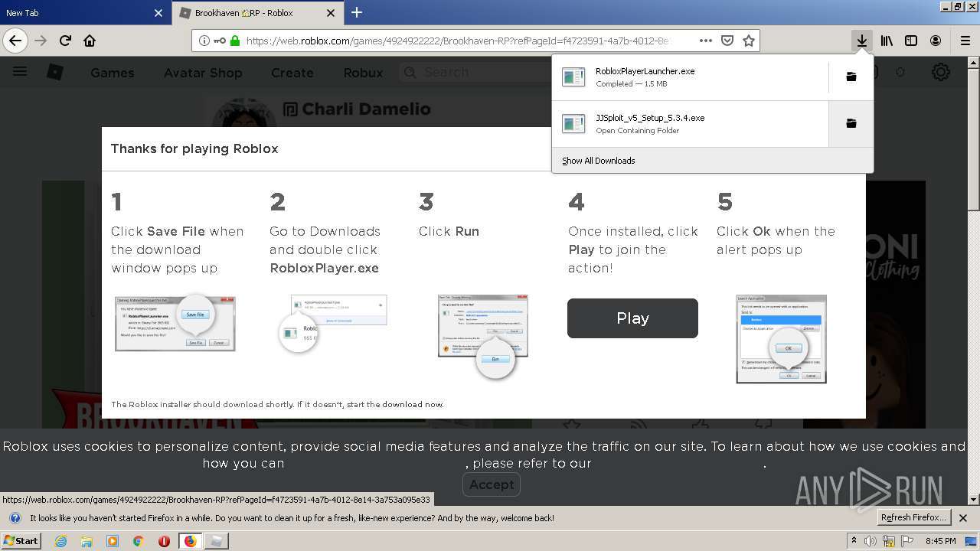Click the green padlock security icon
Viewport: 980px width, 551px height.
[x=234, y=41]
